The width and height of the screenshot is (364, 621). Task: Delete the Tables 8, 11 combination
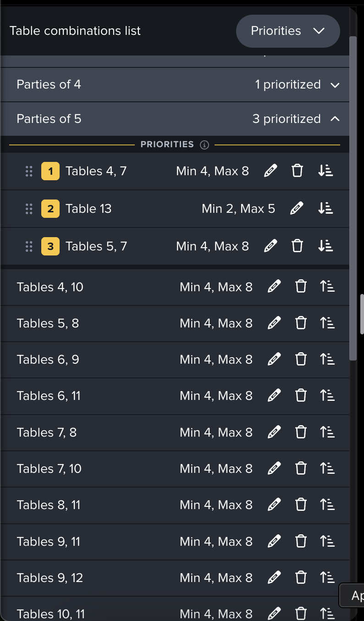point(301,505)
